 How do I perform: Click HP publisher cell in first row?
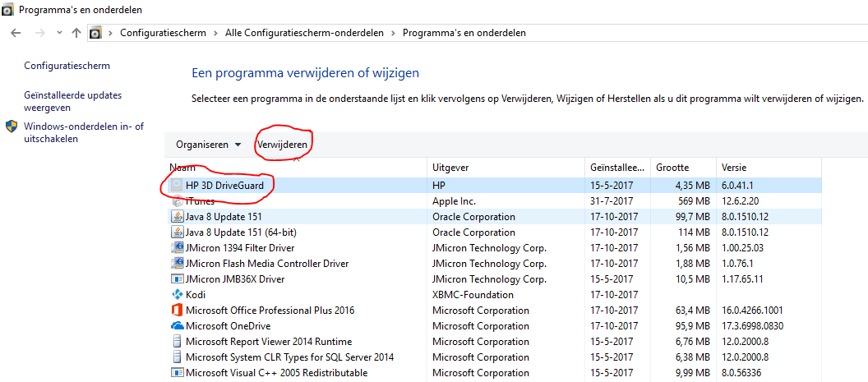pyautogui.click(x=438, y=186)
